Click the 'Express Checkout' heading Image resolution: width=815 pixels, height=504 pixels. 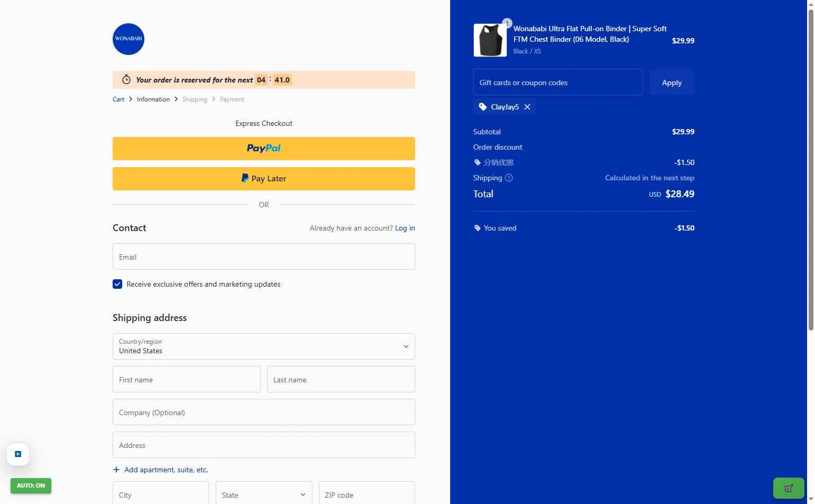coord(264,123)
